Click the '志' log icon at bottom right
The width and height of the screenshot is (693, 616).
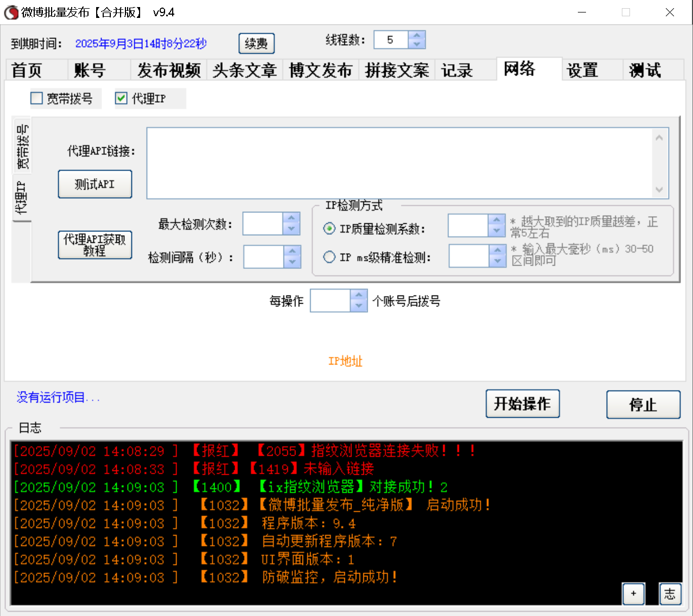tap(670, 594)
